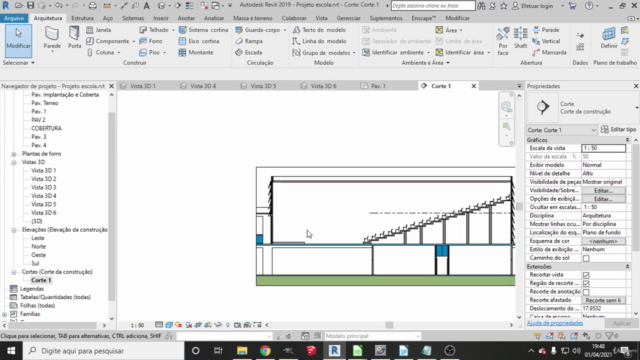Select the Norte elevation view
The height and width of the screenshot is (360, 640).
(39, 247)
